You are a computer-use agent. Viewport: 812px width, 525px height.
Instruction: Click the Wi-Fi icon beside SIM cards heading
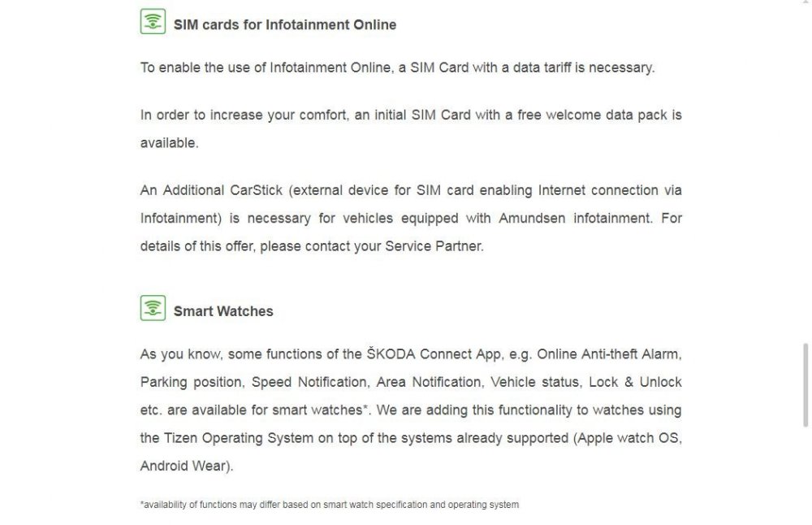[x=153, y=21]
